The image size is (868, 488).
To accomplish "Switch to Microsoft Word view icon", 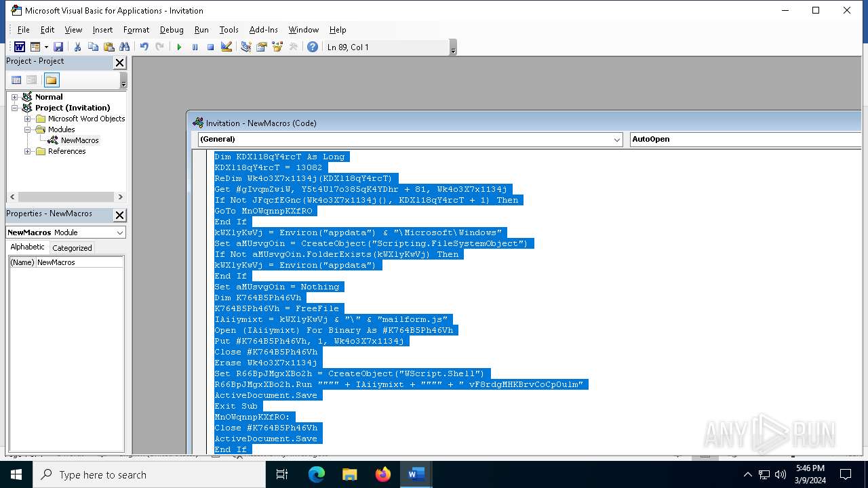I will click(20, 47).
